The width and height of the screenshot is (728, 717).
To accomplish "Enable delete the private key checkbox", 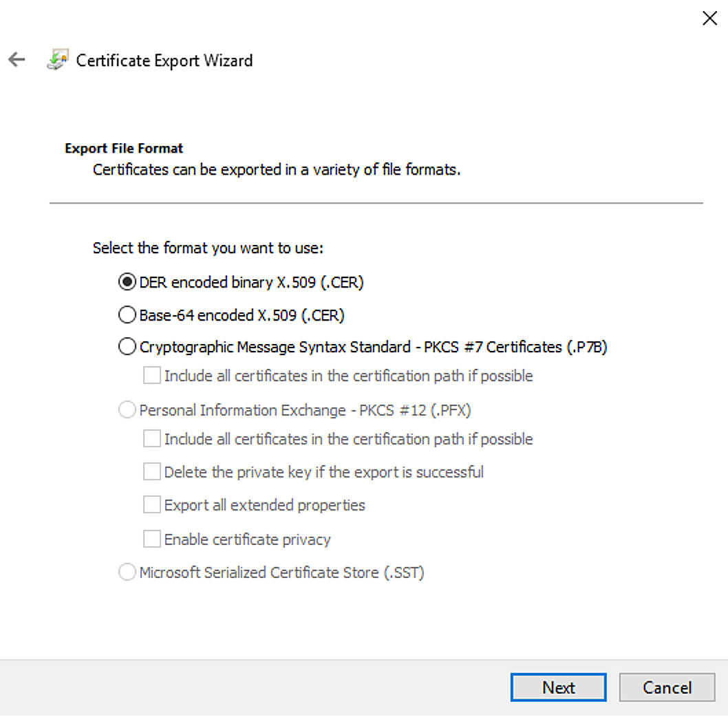I will click(x=151, y=472).
